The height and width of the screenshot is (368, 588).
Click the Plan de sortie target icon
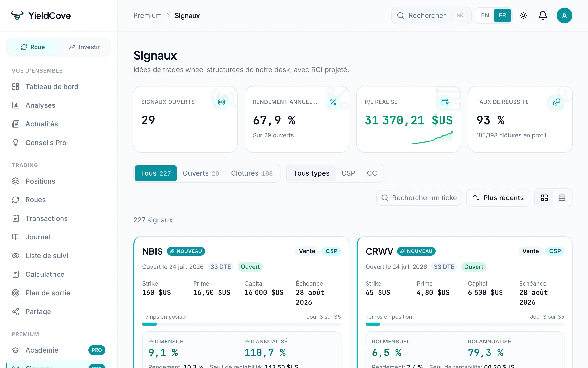[x=16, y=293]
